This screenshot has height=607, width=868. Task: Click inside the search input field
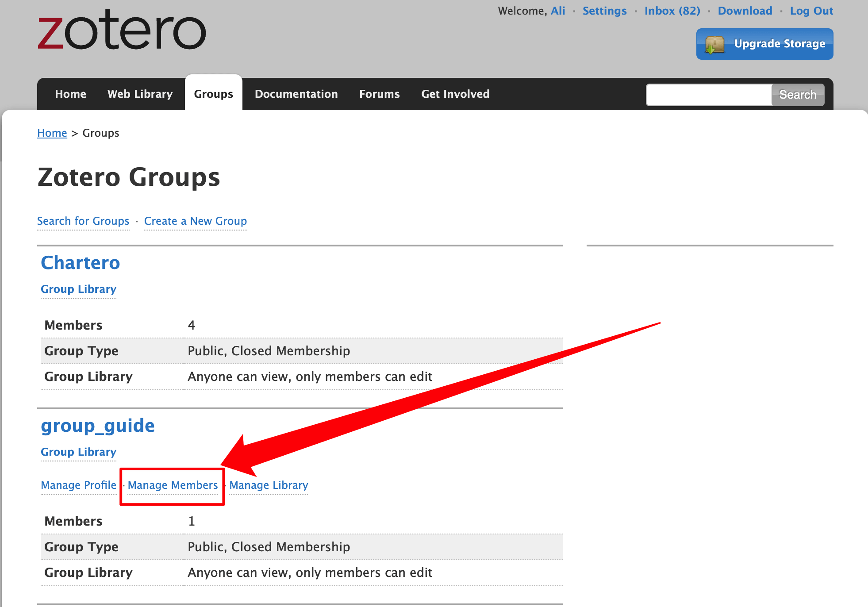click(708, 94)
